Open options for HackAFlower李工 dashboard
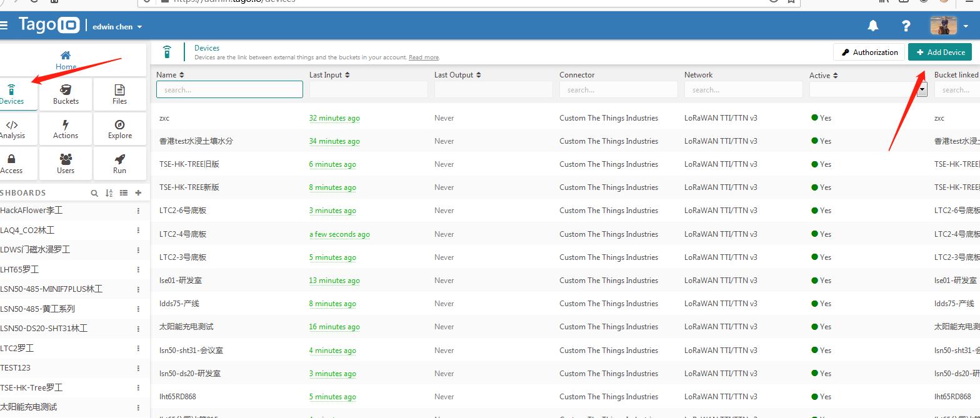The image size is (980, 418). (x=138, y=211)
